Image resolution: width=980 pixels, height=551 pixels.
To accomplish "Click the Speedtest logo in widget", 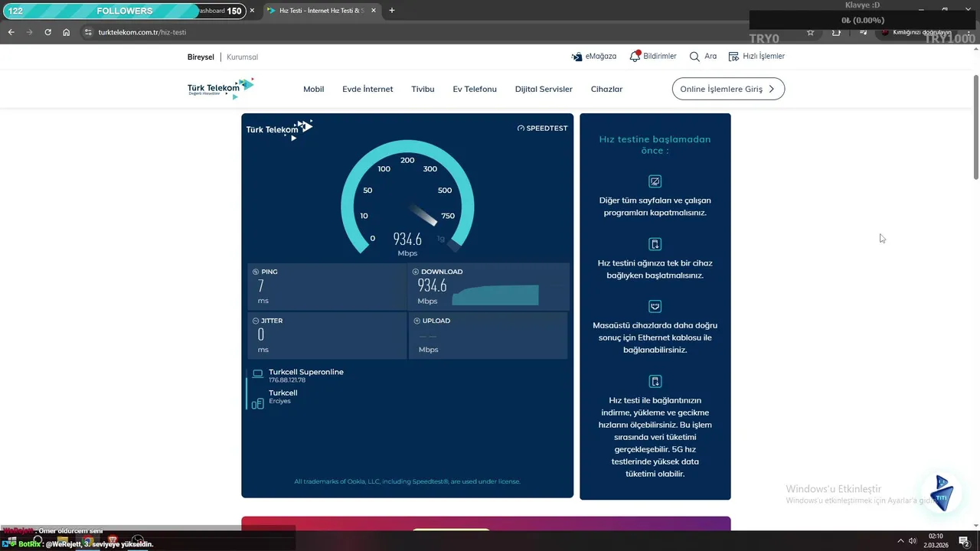I will [542, 129].
